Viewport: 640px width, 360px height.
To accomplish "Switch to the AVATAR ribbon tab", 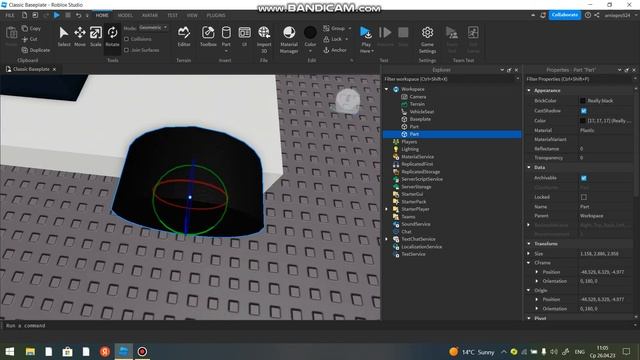I will (150, 15).
